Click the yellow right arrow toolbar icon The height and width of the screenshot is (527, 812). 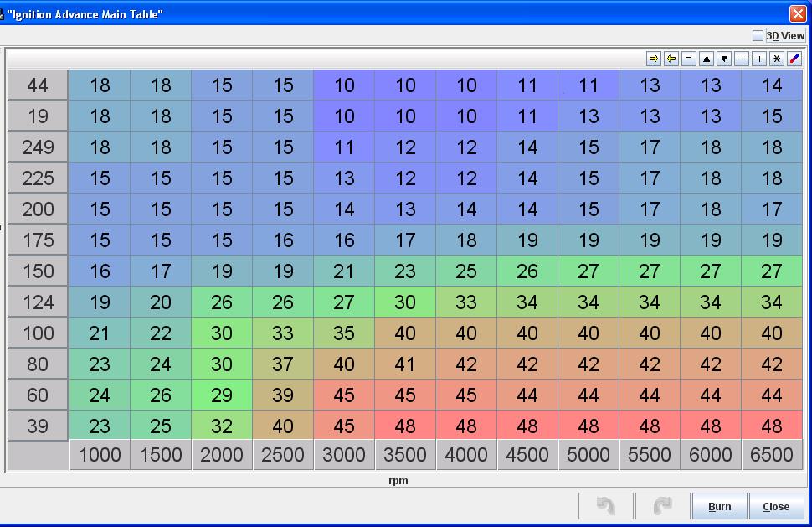[654, 59]
